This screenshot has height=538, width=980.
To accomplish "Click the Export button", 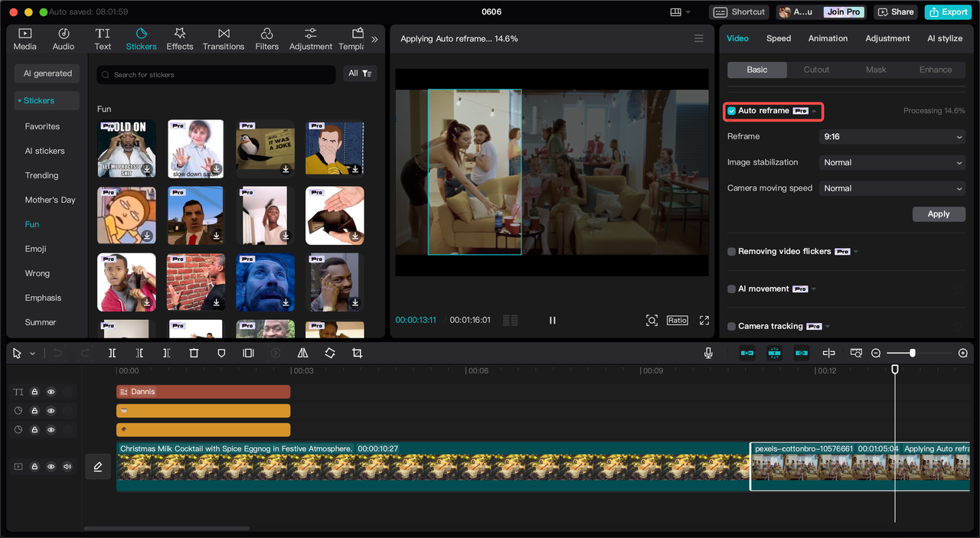I will (x=948, y=11).
